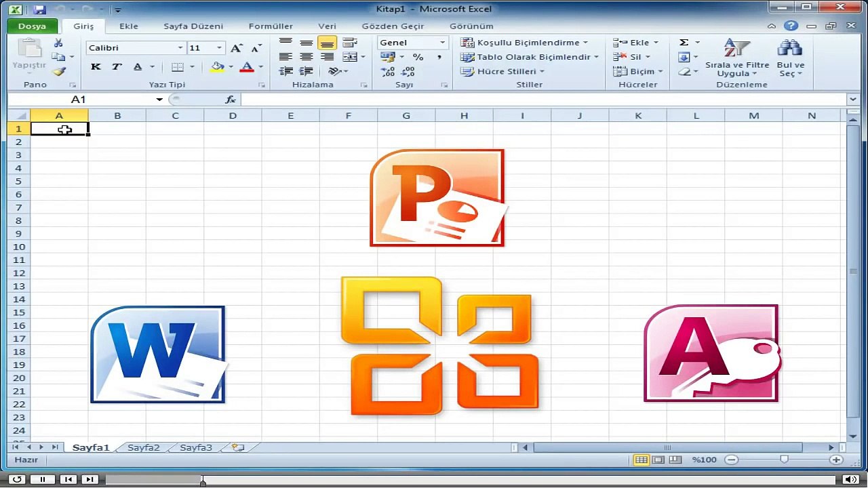Click the zoom slider handle
The width and height of the screenshot is (868, 488).
784,460
